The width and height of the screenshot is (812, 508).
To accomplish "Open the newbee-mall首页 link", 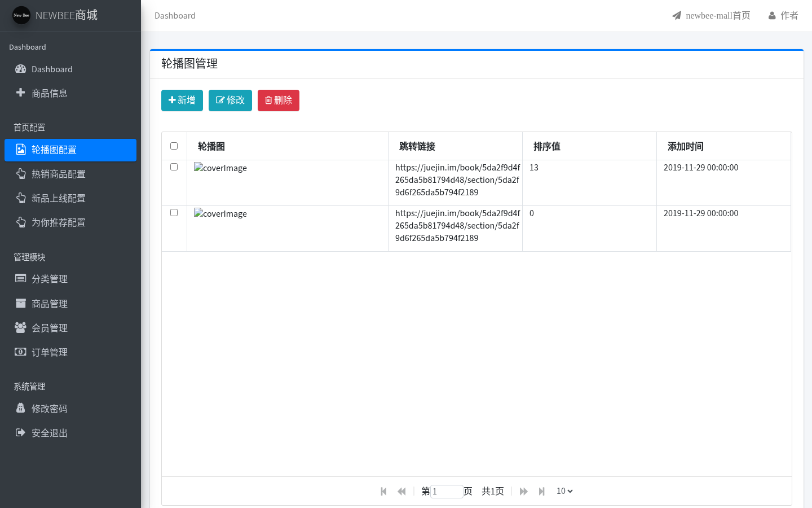I will (x=711, y=16).
